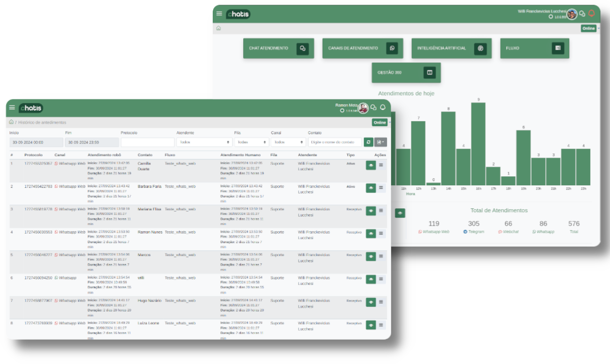Click the Atendimento Humano column header
The height and width of the screenshot is (364, 610).
point(241,155)
